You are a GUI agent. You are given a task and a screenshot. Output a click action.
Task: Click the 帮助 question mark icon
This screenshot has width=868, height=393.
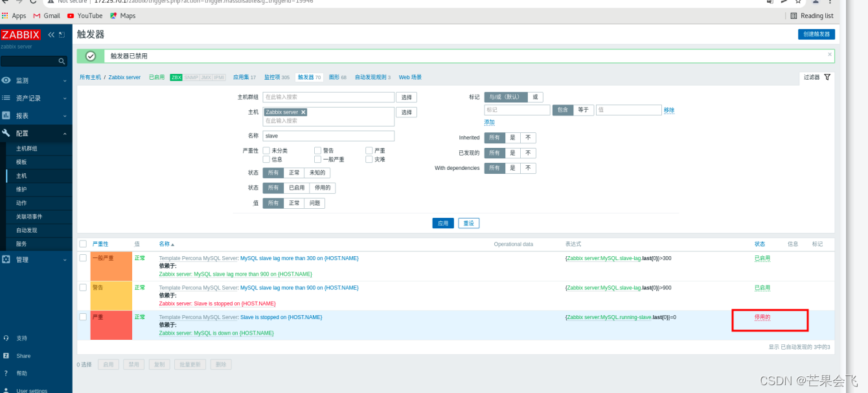(6, 373)
